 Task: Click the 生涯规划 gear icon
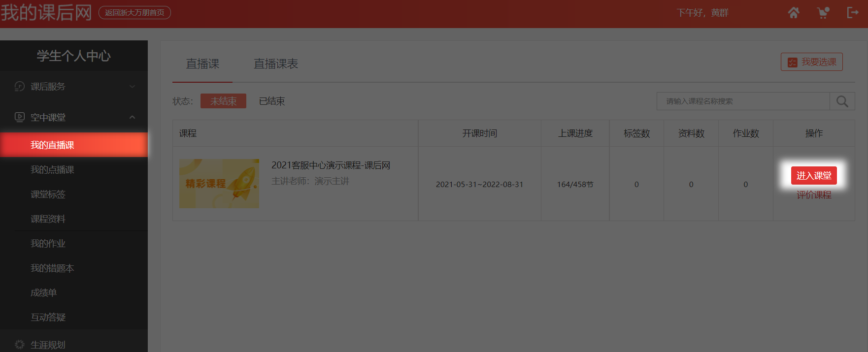[x=20, y=345]
